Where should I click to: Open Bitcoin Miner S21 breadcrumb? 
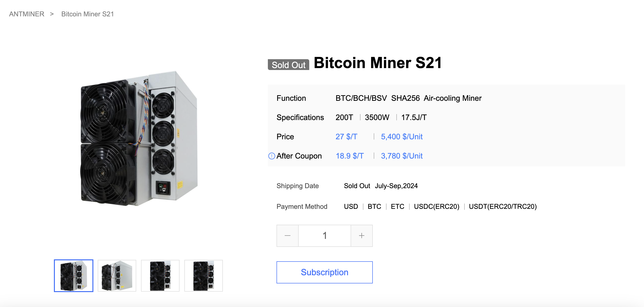point(88,14)
